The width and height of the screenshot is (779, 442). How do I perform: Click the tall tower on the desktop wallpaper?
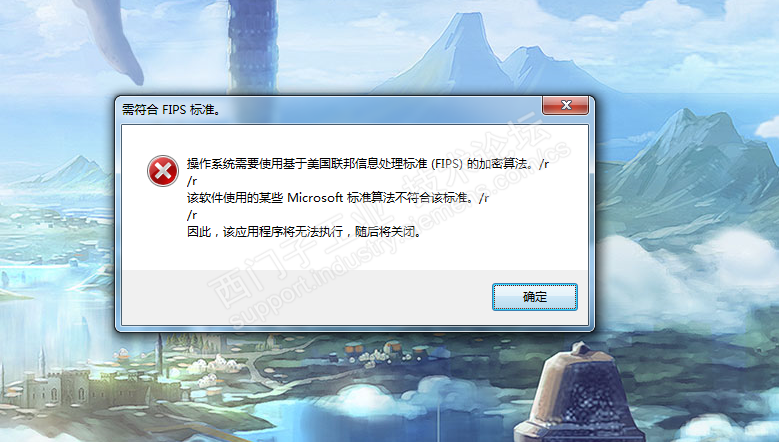(252, 46)
